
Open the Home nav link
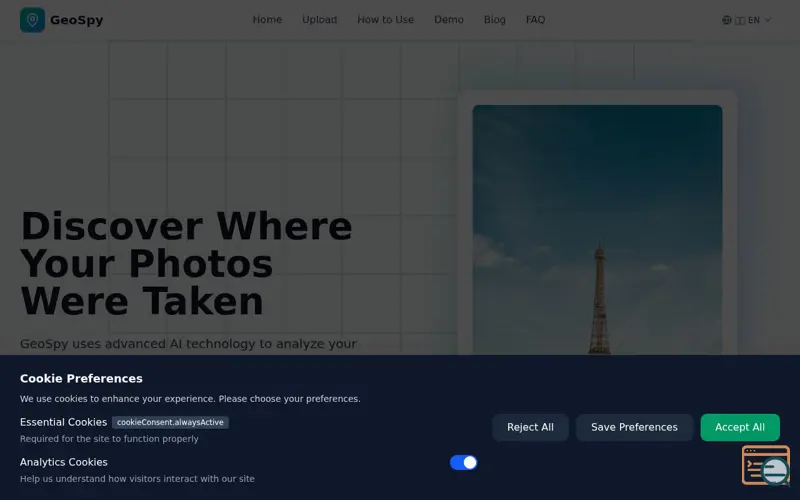pos(267,20)
